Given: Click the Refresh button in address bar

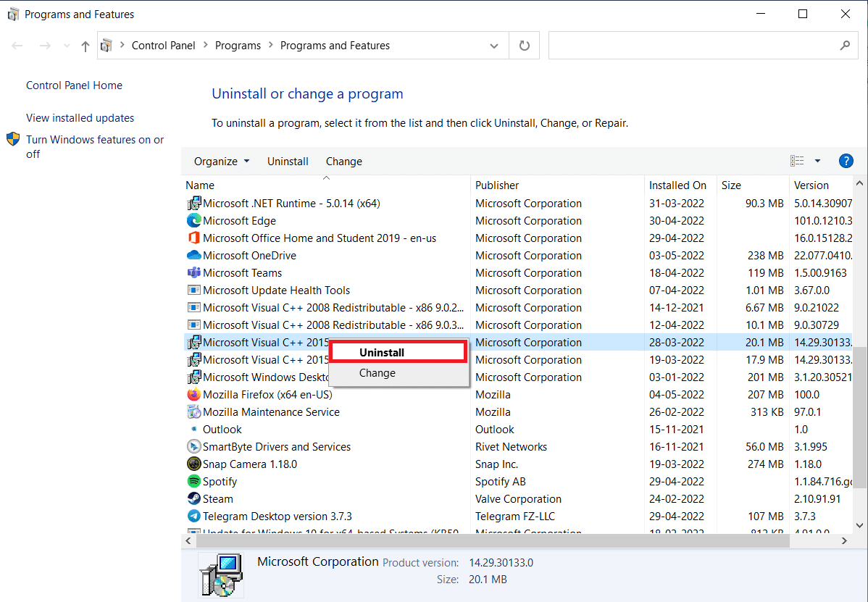Looking at the screenshot, I should (525, 46).
